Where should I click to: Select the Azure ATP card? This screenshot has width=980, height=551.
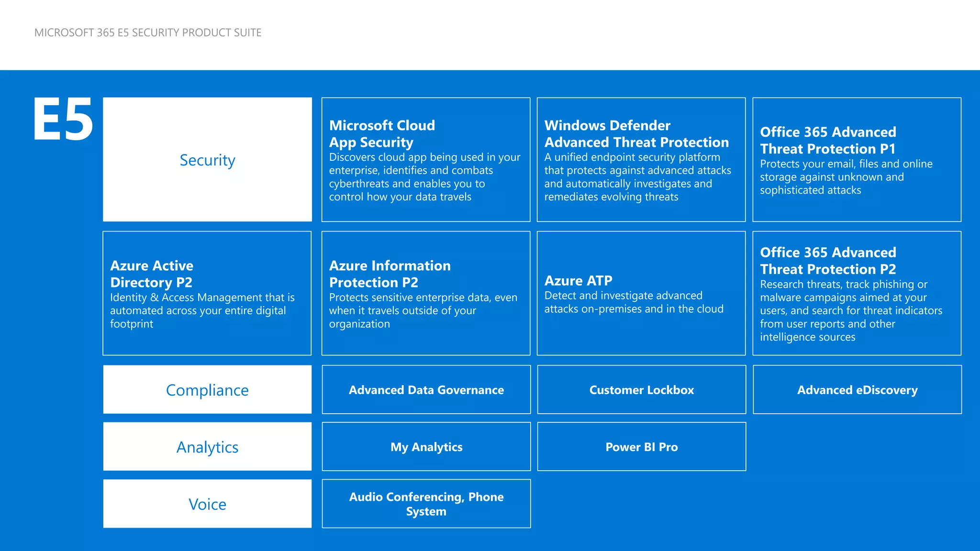641,293
